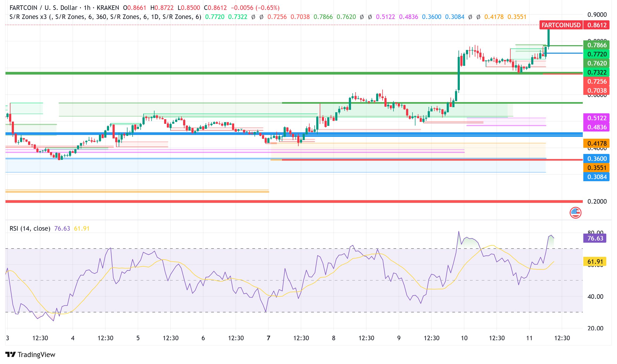Click the blue 0.3600 axis label
The width and height of the screenshot is (617, 364).
click(597, 158)
